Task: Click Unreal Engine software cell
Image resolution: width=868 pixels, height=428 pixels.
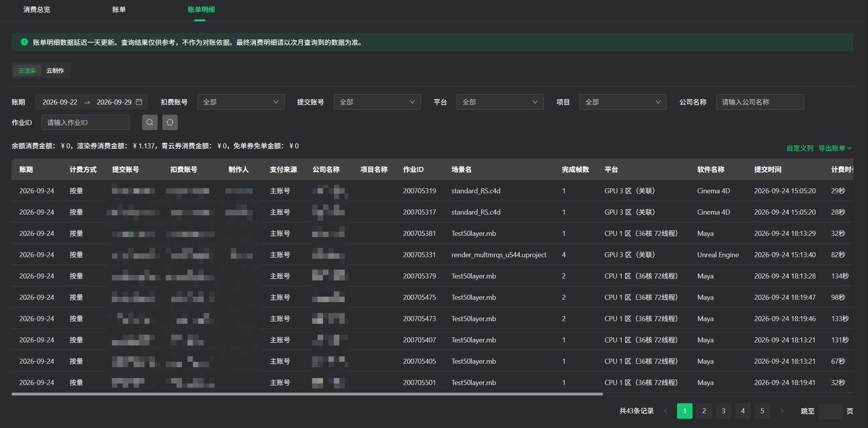Action: click(x=718, y=254)
